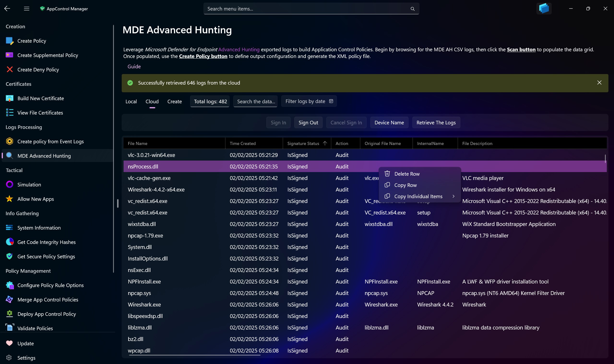Click View File Certificates list icon
Image resolution: width=614 pixels, height=364 pixels.
[x=10, y=113]
